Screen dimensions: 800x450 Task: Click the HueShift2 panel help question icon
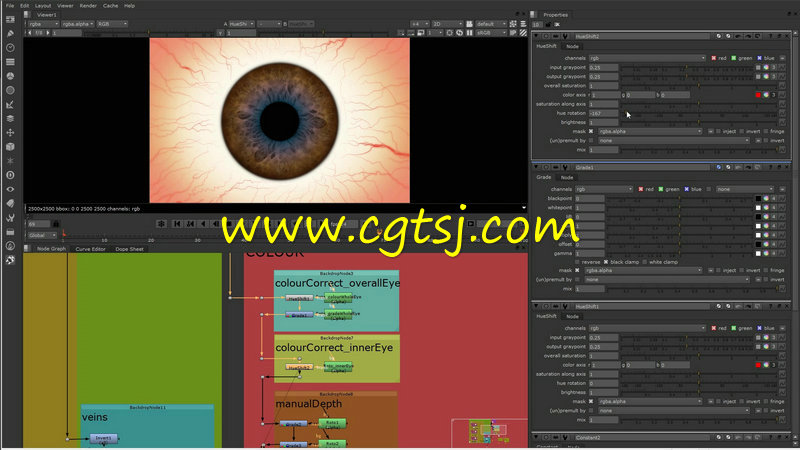pyautogui.click(x=771, y=37)
